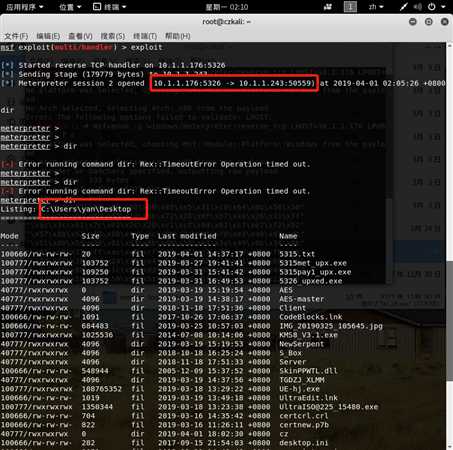Click the file name UltraISO@225_15488.exe
This screenshot has width=453, height=450.
coord(329,407)
